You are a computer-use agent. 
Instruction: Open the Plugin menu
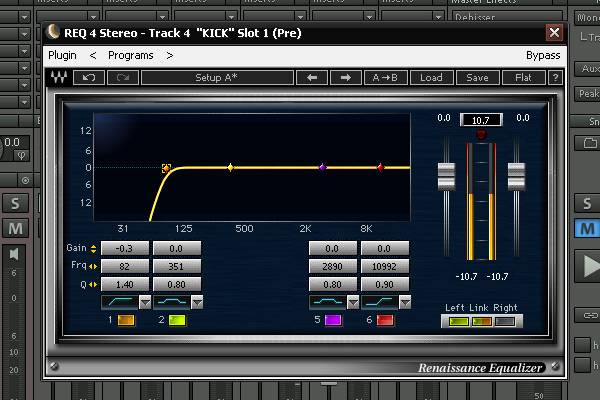click(x=62, y=56)
